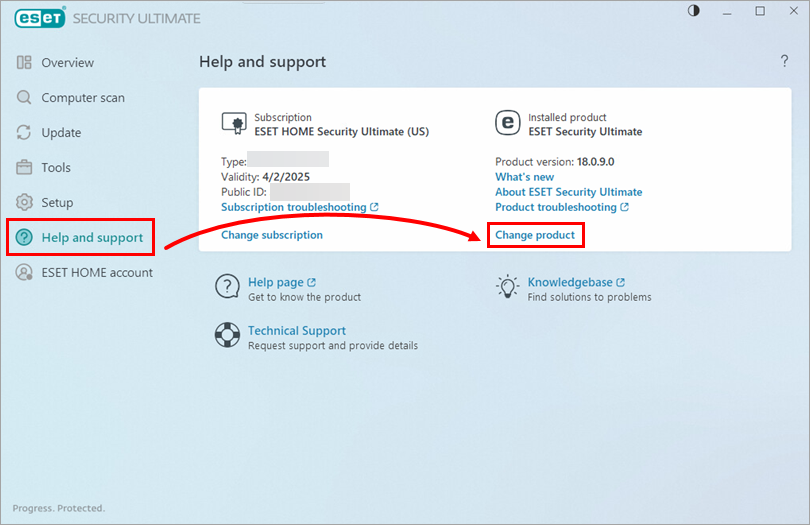
Task: Click external-link icon beside Knowledgebase
Action: [620, 282]
